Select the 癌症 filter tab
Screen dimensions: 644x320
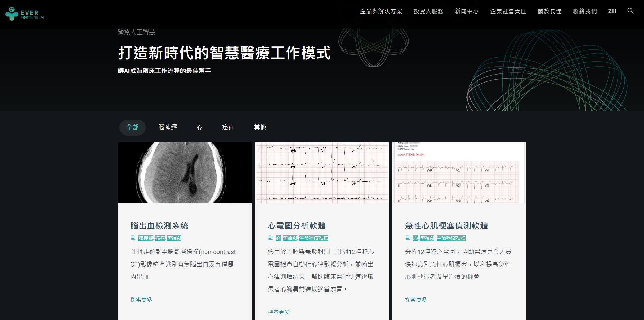228,128
